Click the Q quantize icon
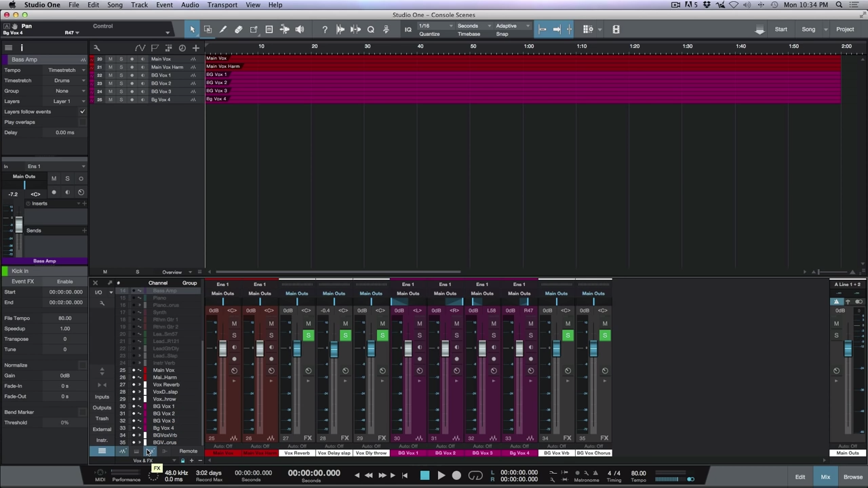This screenshot has height=488, width=868. pyautogui.click(x=371, y=29)
